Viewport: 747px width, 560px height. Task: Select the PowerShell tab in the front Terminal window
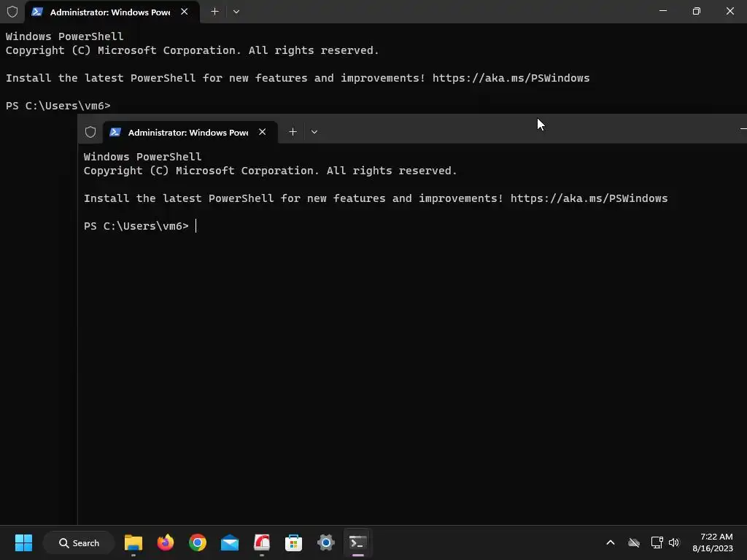(189, 133)
